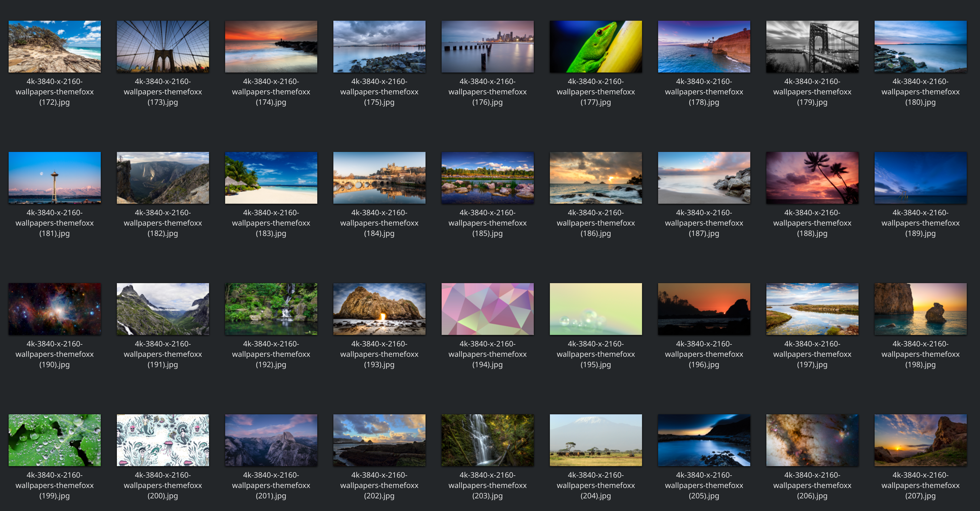Click the water droplets leaf wallpaper (199).jpg
The height and width of the screenshot is (511, 980).
pyautogui.click(x=54, y=440)
